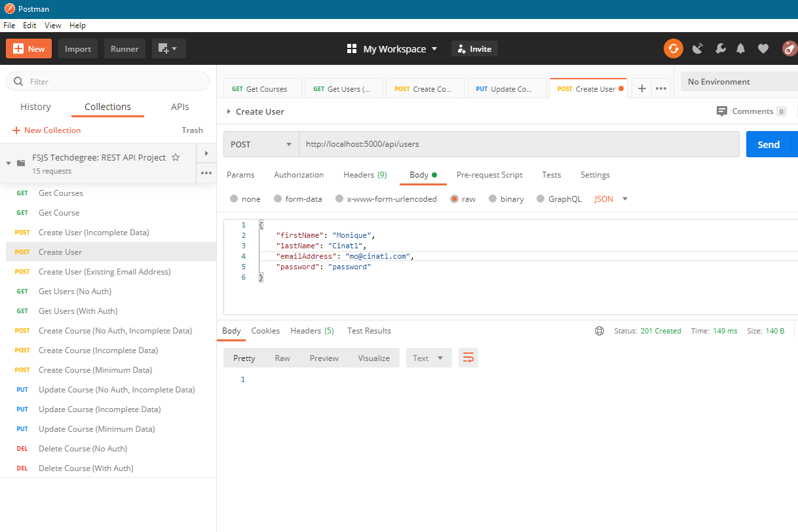Collapse the FSJS Techdegree collection

click(9, 161)
